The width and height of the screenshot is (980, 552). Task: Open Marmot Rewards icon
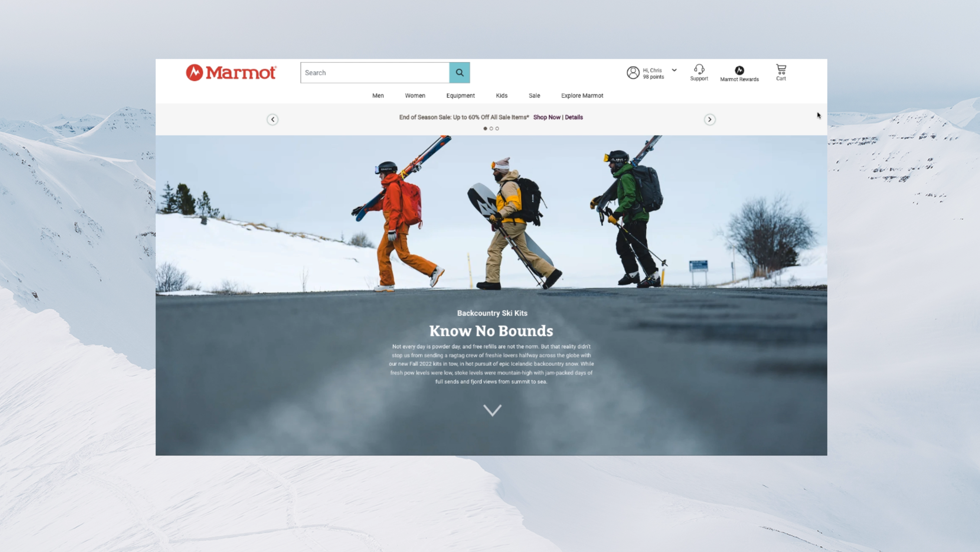coord(739,70)
